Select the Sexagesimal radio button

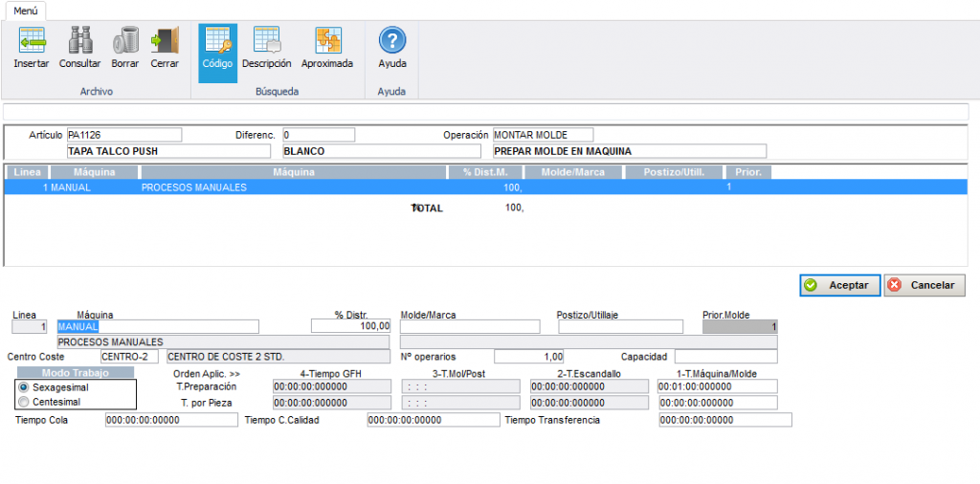24,387
